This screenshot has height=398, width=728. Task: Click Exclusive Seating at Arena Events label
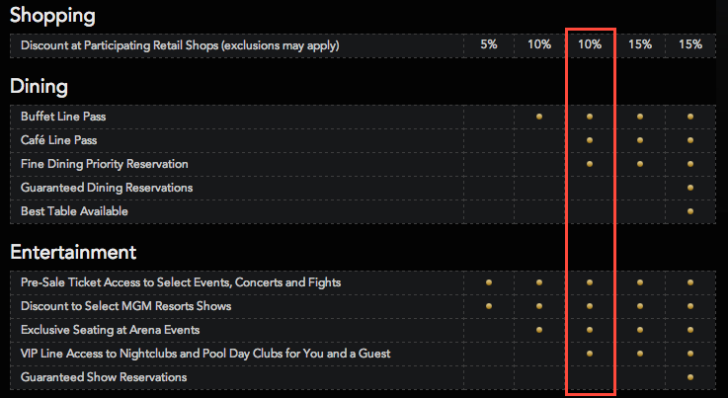tap(110, 330)
